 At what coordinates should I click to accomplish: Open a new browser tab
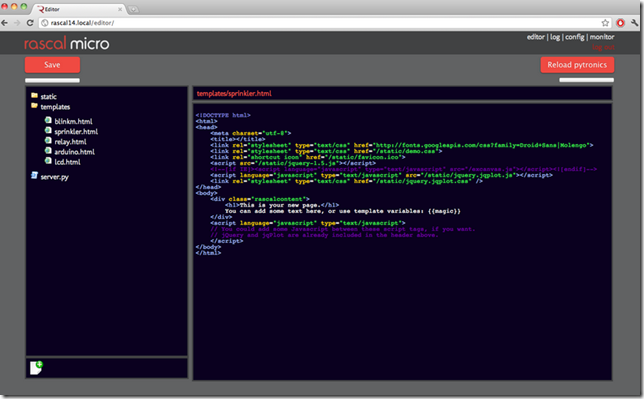click(x=133, y=9)
